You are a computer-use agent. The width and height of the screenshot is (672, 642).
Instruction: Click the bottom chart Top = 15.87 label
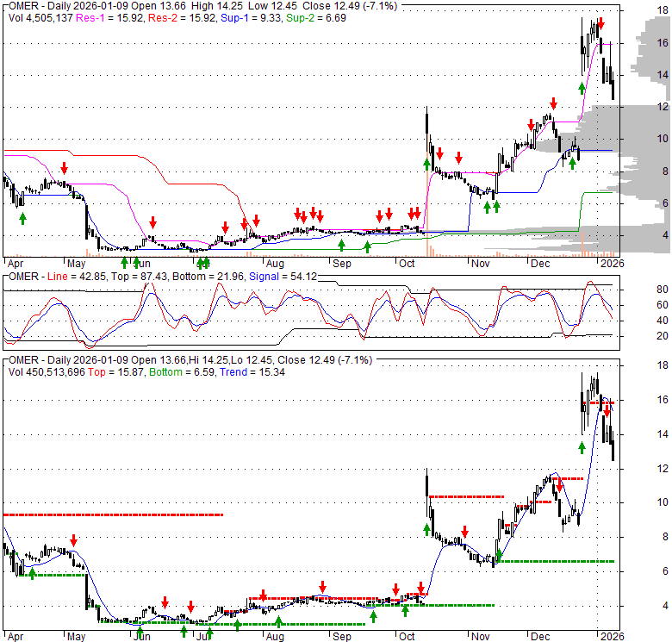116,372
